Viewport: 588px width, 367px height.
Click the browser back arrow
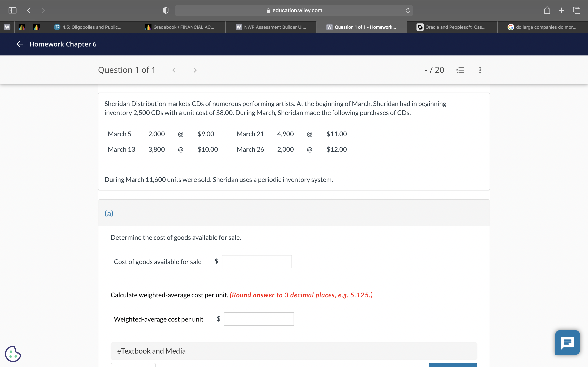[x=29, y=10]
